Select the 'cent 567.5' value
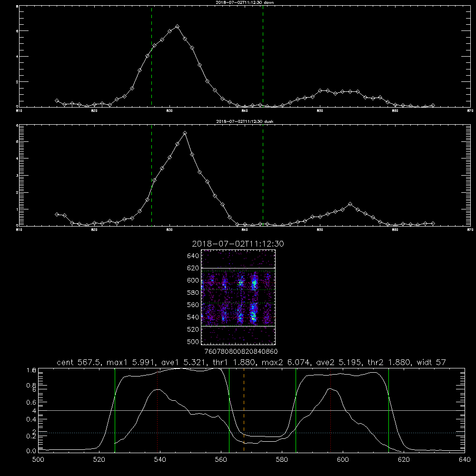The image size is (476, 476). 80,362
